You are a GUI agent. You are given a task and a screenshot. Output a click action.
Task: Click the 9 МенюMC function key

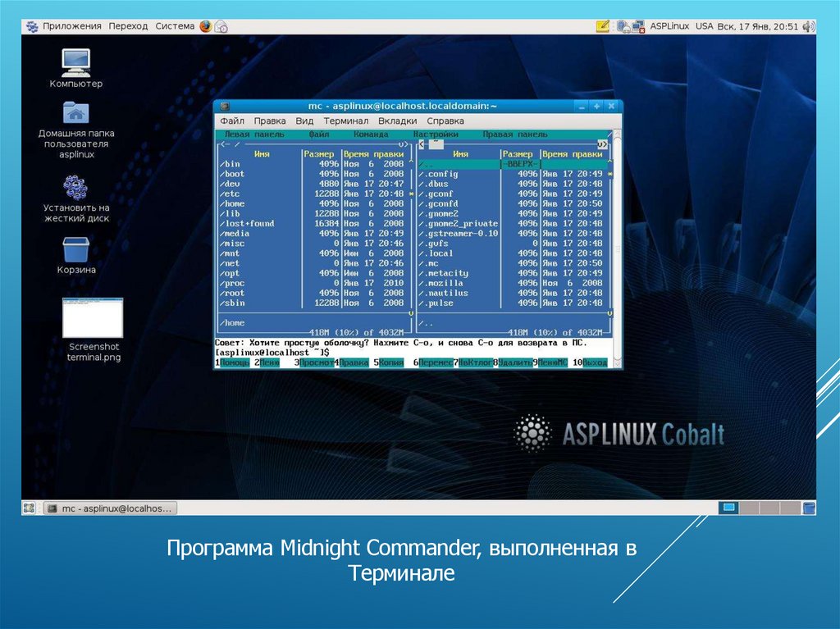(552, 362)
